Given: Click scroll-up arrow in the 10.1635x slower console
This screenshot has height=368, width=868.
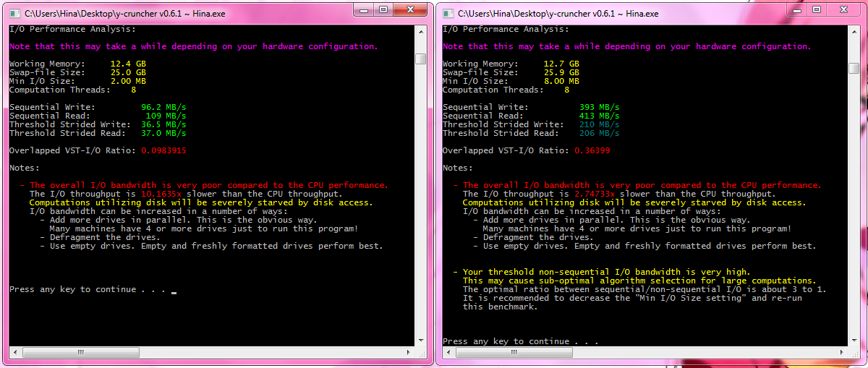Looking at the screenshot, I should pos(420,30).
